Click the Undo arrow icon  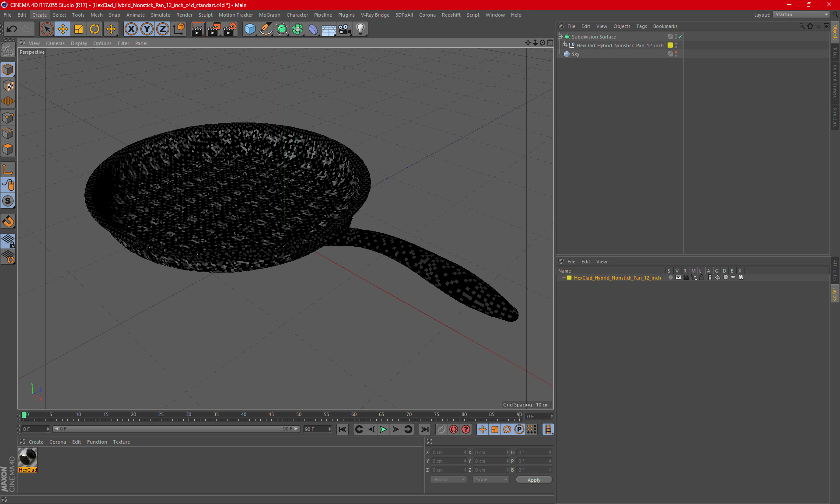pos(12,29)
